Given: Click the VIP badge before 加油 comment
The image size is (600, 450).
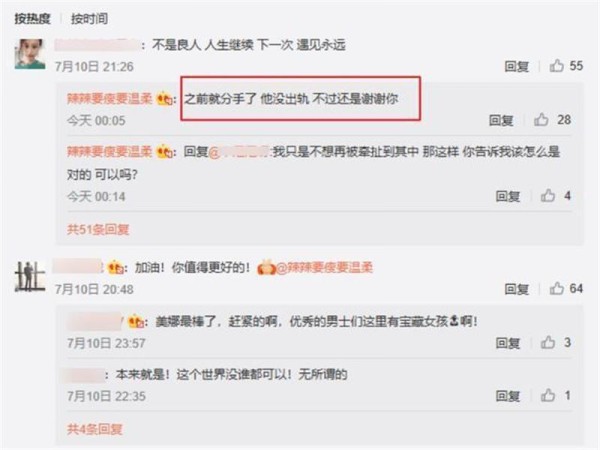Looking at the screenshot, I should (x=115, y=267).
